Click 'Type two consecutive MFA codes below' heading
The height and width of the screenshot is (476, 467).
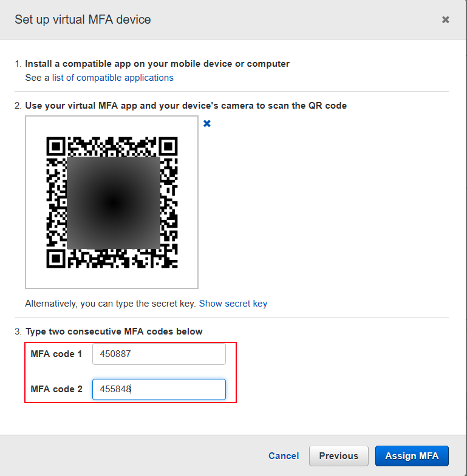(114, 331)
